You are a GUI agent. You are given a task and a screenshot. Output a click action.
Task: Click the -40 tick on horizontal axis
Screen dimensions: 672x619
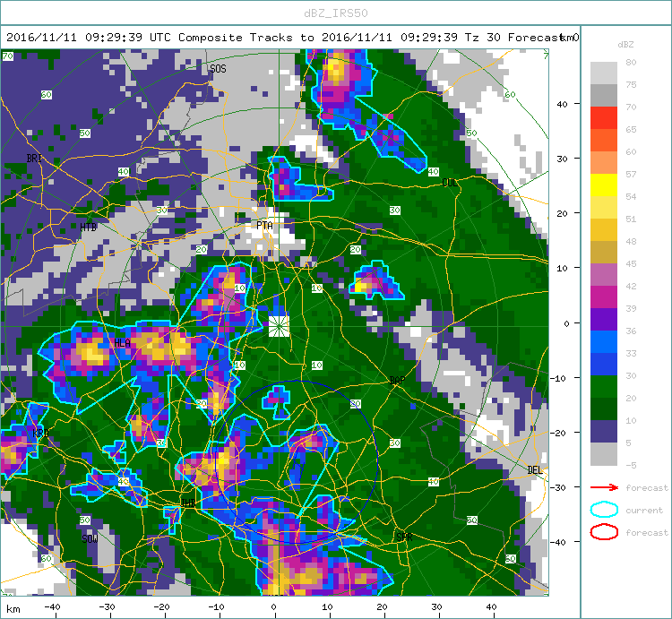coord(52,606)
